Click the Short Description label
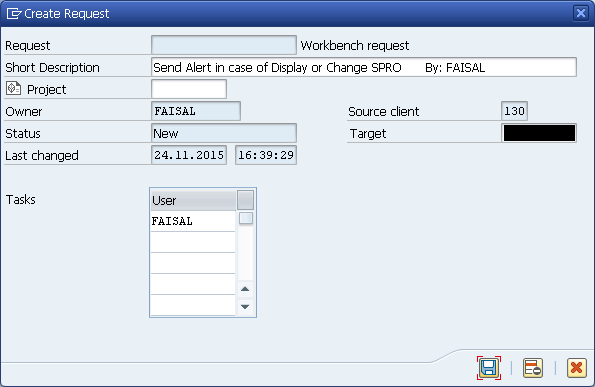The image size is (595, 387). 52,68
